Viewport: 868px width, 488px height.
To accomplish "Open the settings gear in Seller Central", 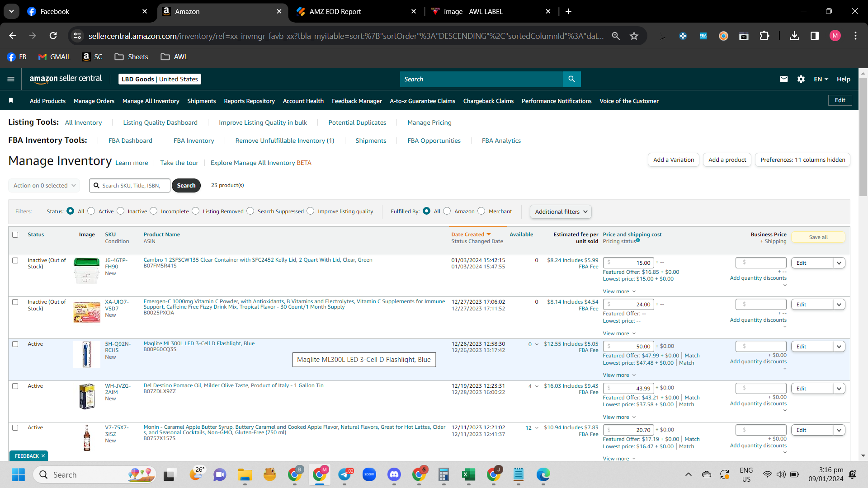I will click(801, 79).
